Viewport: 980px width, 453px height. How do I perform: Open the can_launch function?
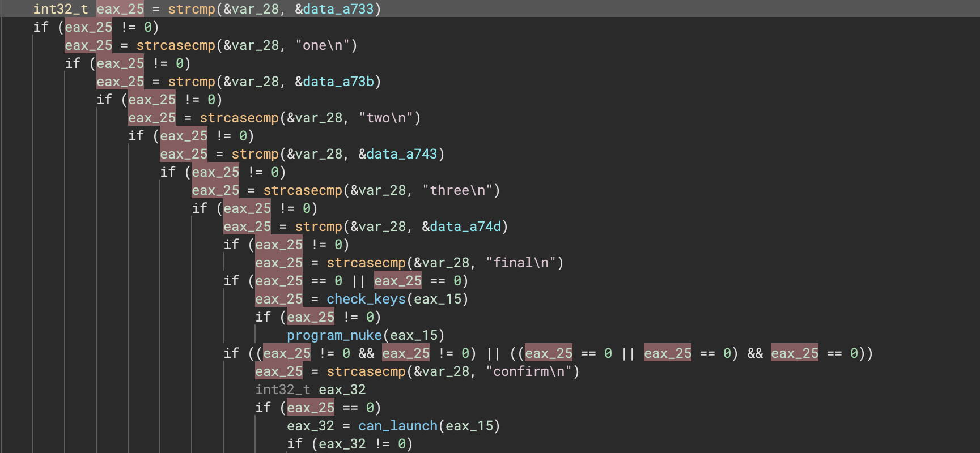(x=398, y=426)
